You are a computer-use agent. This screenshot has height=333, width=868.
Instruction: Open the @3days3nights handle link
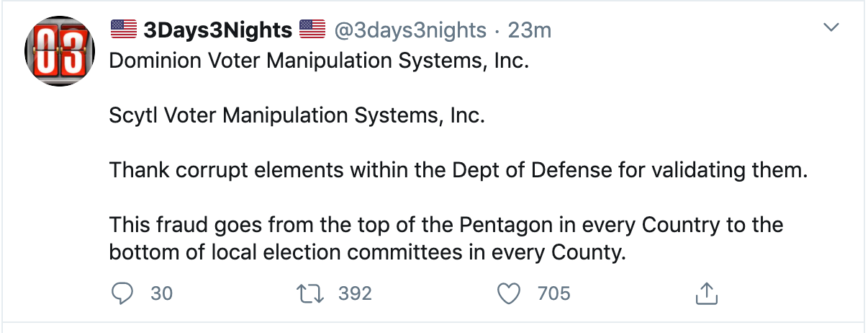410,30
